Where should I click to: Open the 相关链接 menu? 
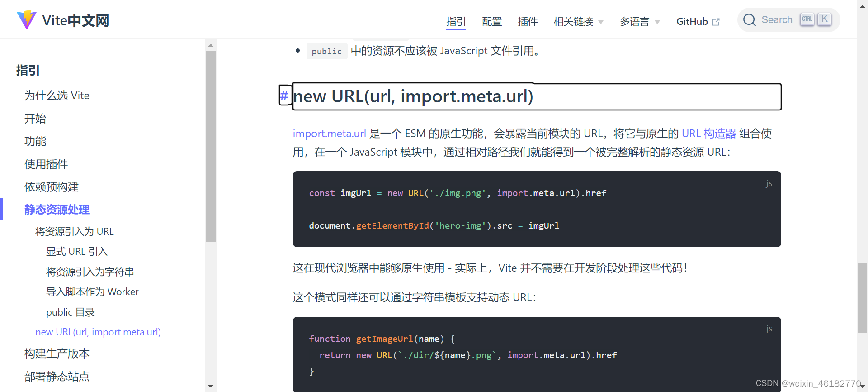click(x=573, y=21)
